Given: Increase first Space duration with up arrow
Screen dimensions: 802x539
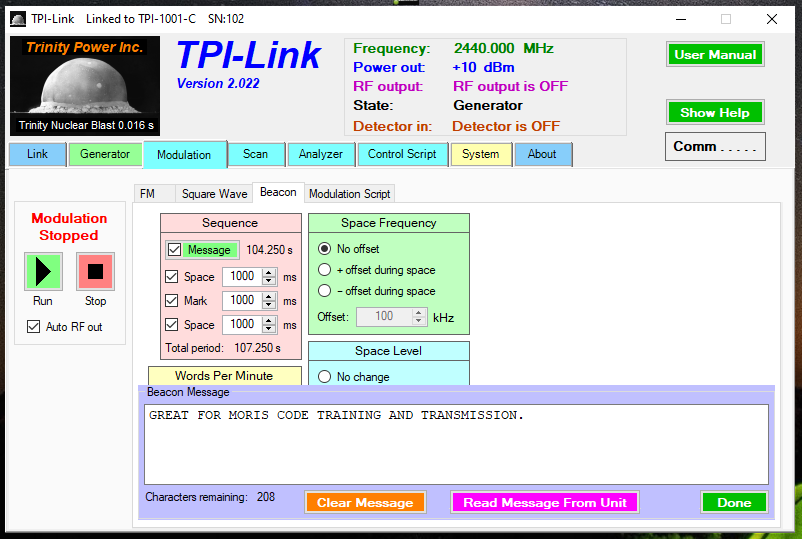Looking at the screenshot, I should (269, 273).
